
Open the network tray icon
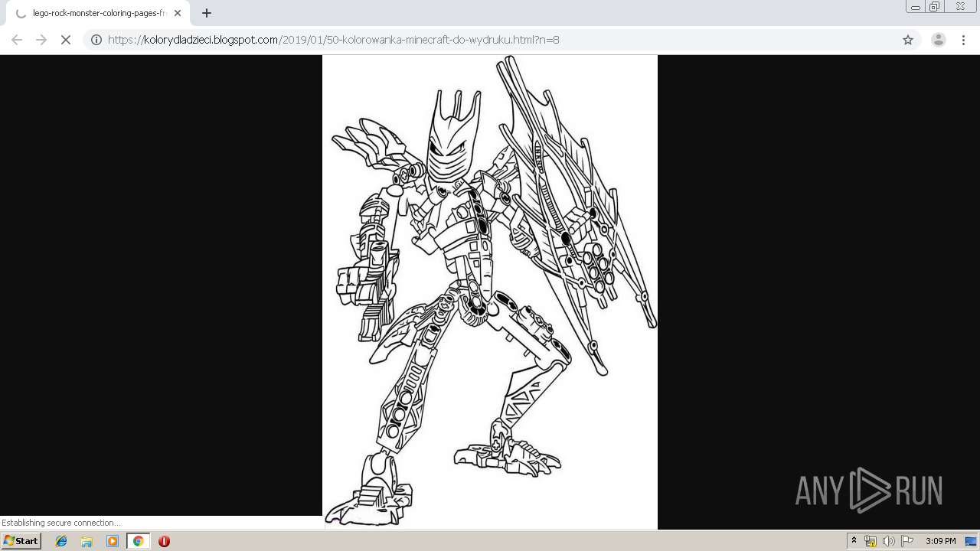coord(871,541)
